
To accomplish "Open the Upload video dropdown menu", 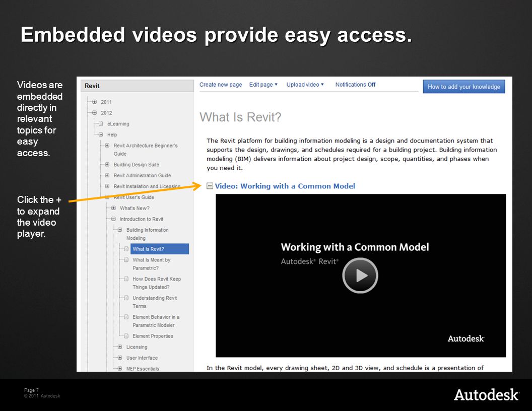I will point(305,85).
